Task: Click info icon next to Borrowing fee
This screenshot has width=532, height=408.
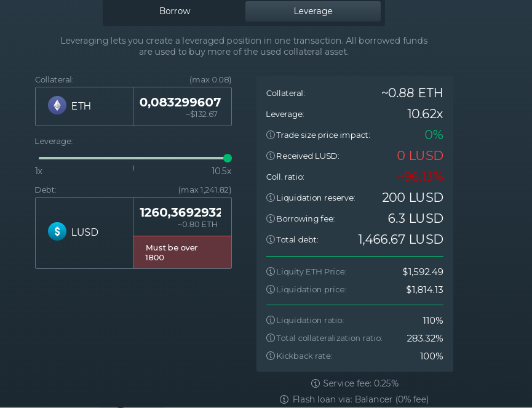Action: pos(271,218)
